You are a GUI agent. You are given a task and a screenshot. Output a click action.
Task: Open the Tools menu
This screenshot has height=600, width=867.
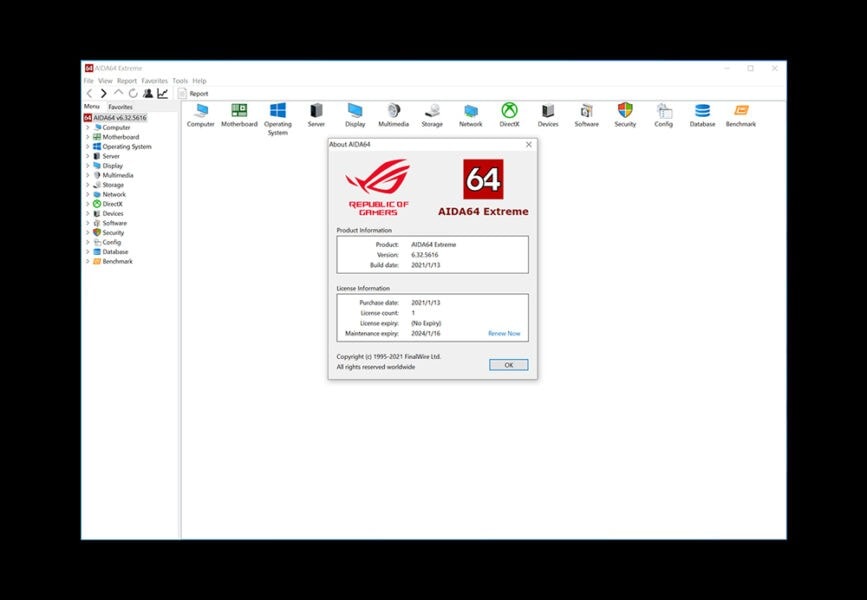pyautogui.click(x=180, y=81)
